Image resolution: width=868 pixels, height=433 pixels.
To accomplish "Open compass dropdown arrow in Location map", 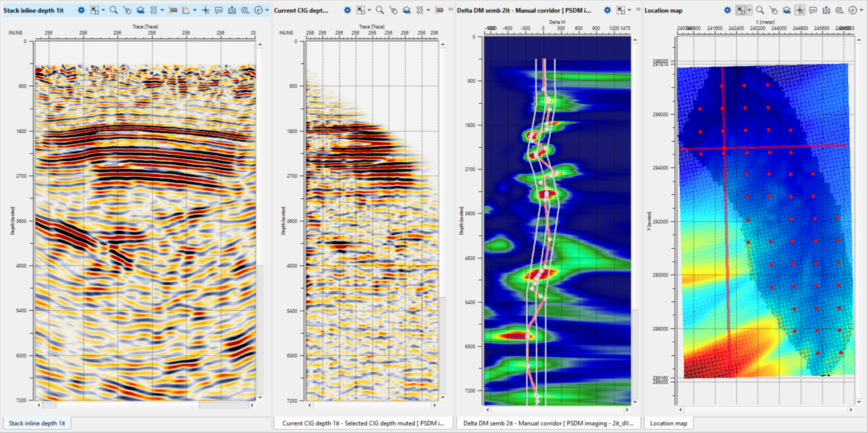I will coord(861,10).
